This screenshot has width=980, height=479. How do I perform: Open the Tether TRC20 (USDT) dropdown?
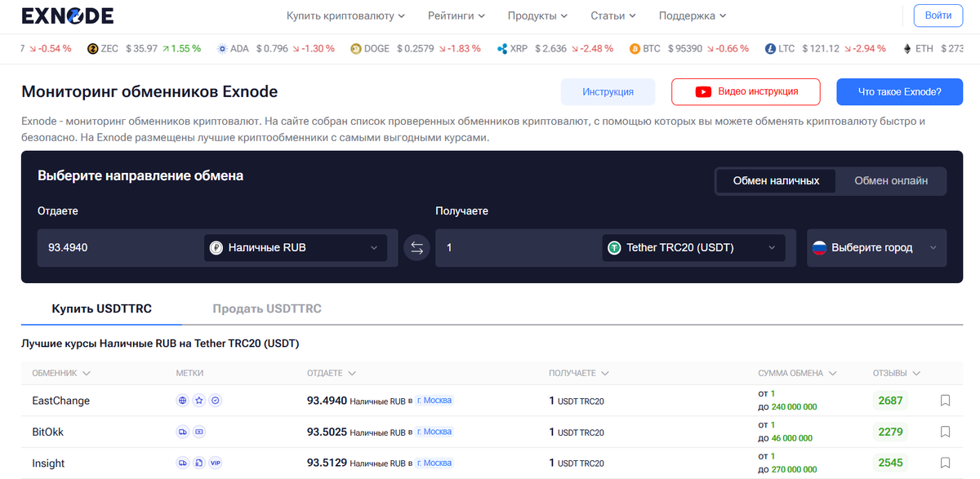click(x=693, y=247)
